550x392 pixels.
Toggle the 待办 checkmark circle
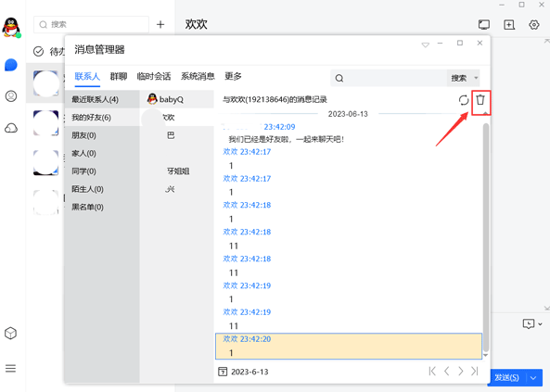38,52
